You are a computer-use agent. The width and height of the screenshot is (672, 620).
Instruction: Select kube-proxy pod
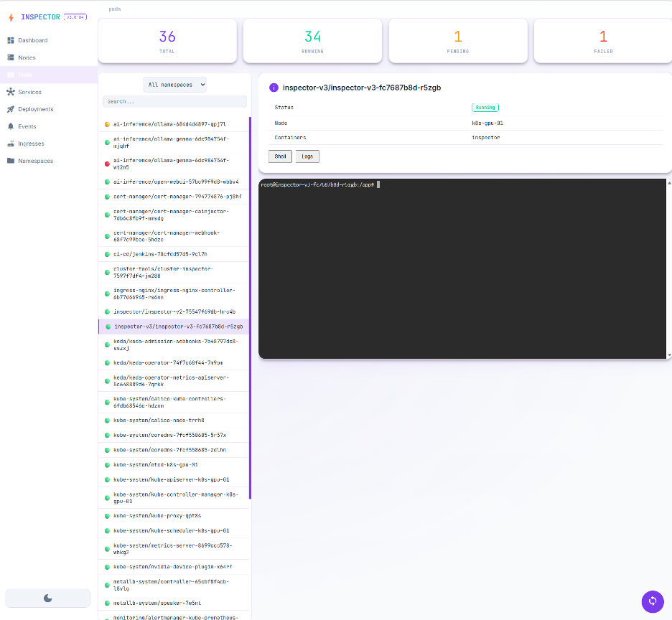174,516
